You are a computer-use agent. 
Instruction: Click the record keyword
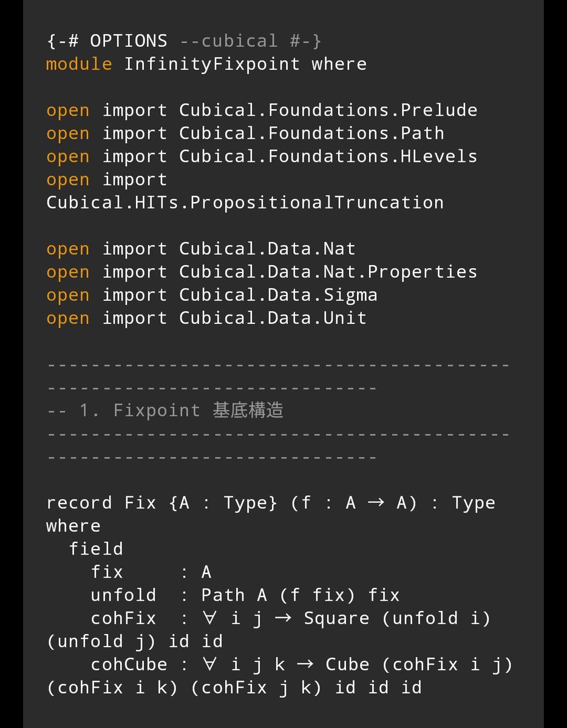point(79,503)
